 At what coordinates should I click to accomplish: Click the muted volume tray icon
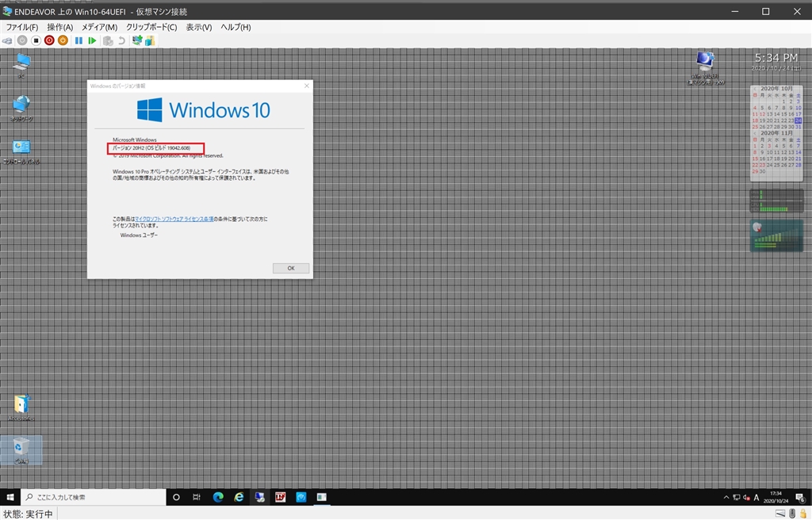pyautogui.click(x=746, y=498)
